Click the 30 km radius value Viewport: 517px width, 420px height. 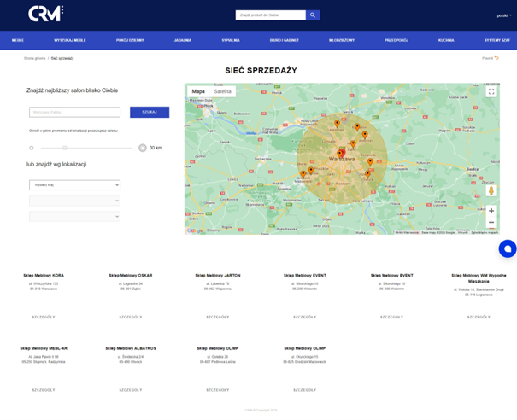156,148
